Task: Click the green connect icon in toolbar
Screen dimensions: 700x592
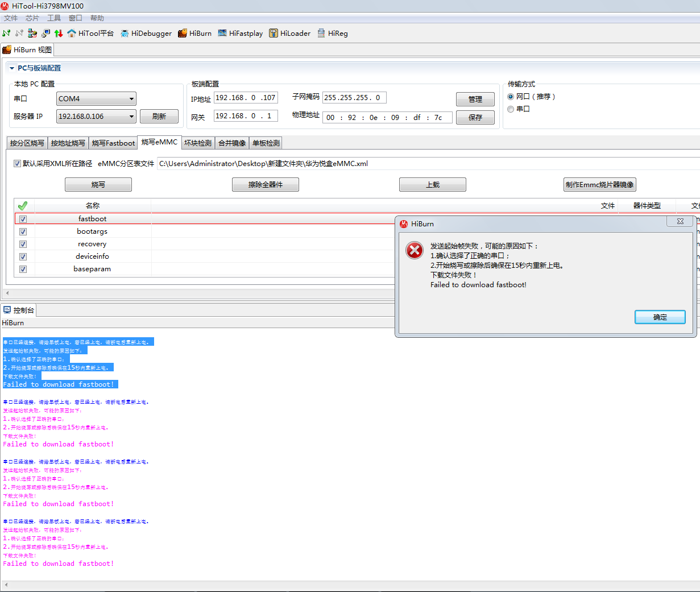Action: pos(6,33)
